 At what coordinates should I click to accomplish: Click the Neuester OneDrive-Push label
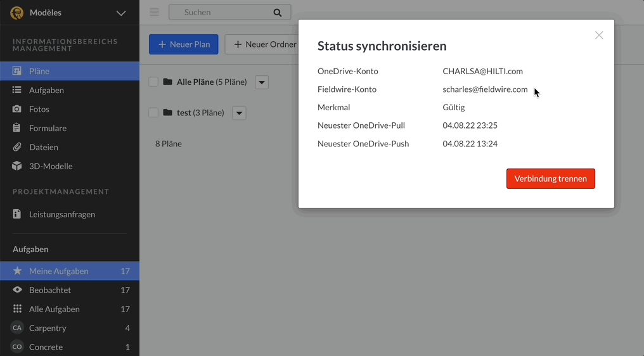[363, 144]
